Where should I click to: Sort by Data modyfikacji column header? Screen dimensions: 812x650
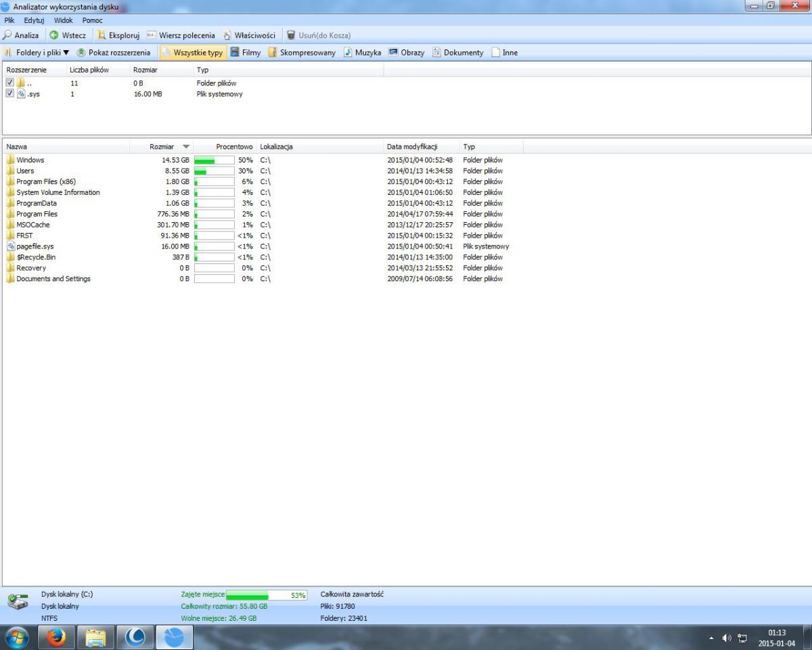click(x=422, y=146)
